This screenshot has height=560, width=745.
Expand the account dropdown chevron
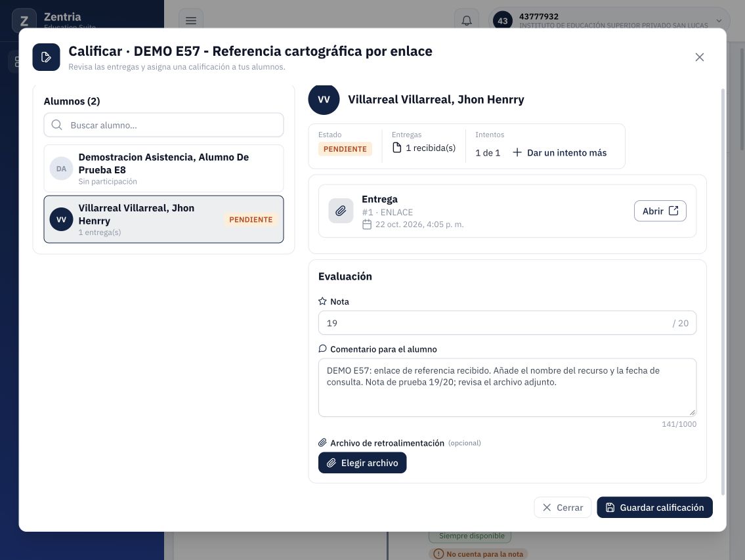(x=719, y=20)
